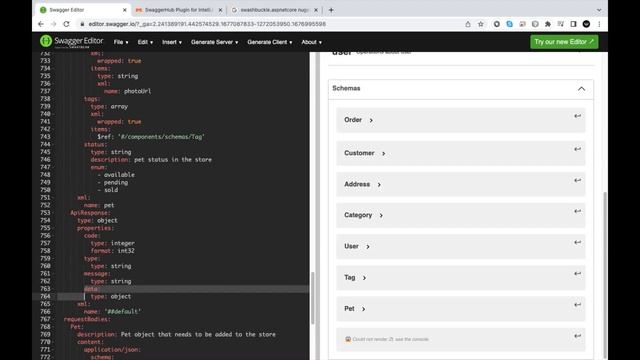Screen dimensions: 640x360
Task: Click the jump-to arrow for Tag schema
Action: (578, 273)
